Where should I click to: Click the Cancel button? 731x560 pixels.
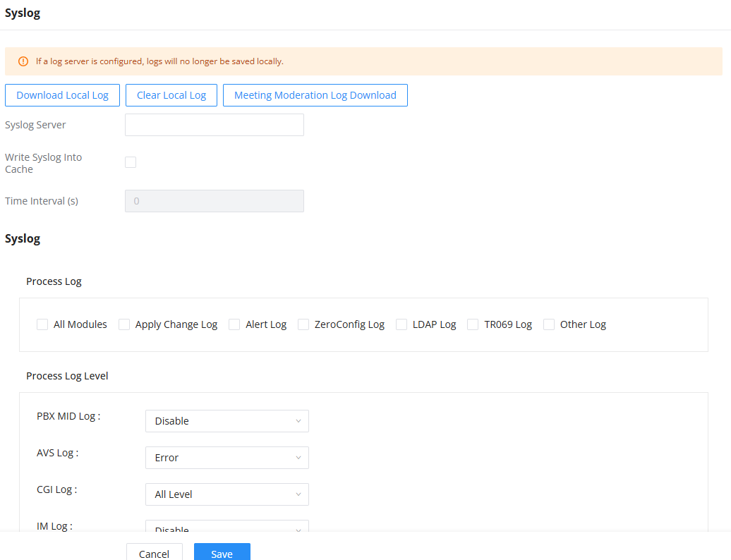155,552
